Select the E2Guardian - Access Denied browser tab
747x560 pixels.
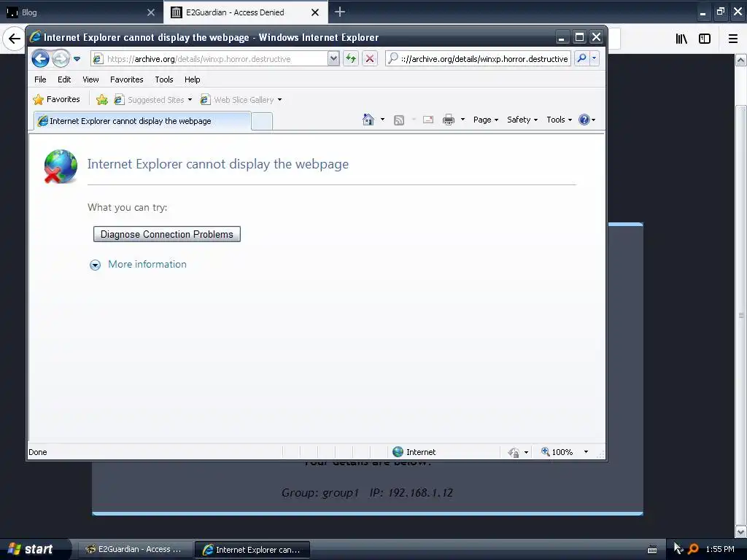point(235,12)
